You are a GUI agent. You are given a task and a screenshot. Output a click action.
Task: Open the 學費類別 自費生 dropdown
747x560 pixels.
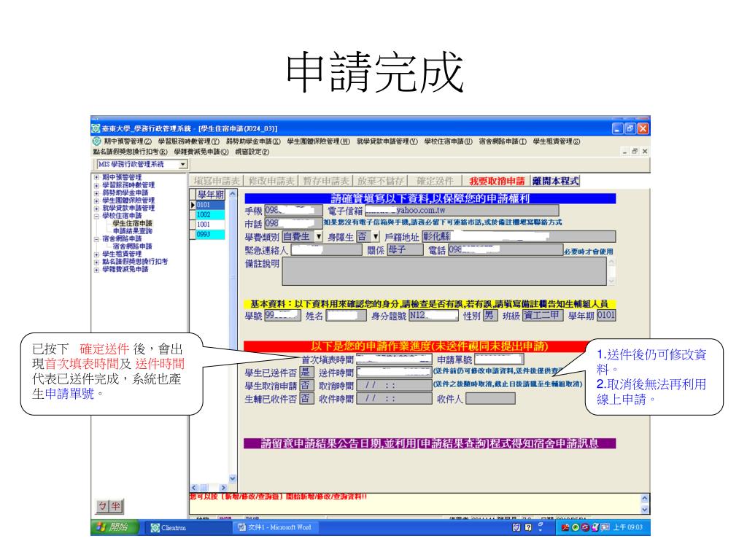pyautogui.click(x=319, y=236)
